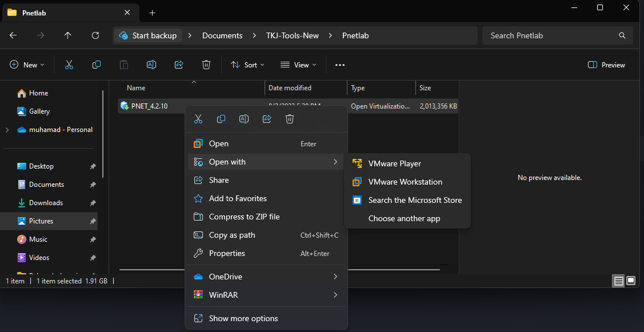The width and height of the screenshot is (644, 332).
Task: Refresh the Pnetlab folder view
Action: click(x=95, y=35)
